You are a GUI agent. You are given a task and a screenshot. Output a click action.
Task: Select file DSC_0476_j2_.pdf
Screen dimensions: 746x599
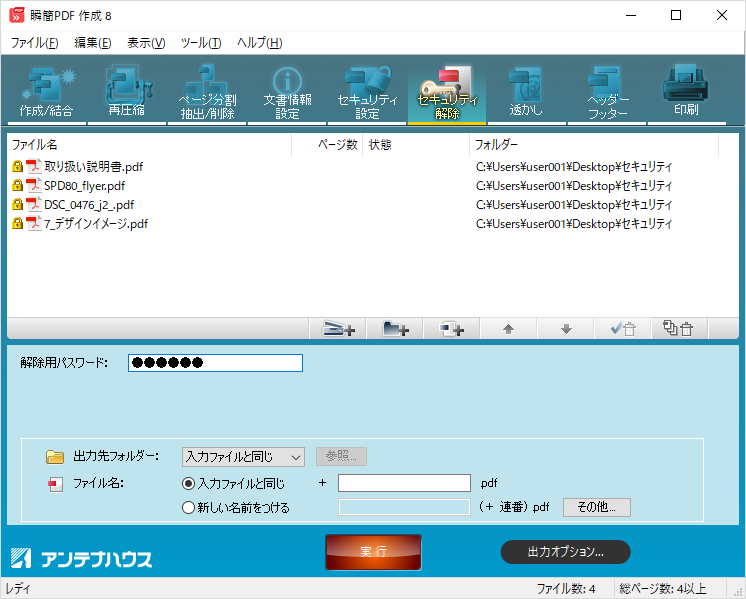(89, 205)
